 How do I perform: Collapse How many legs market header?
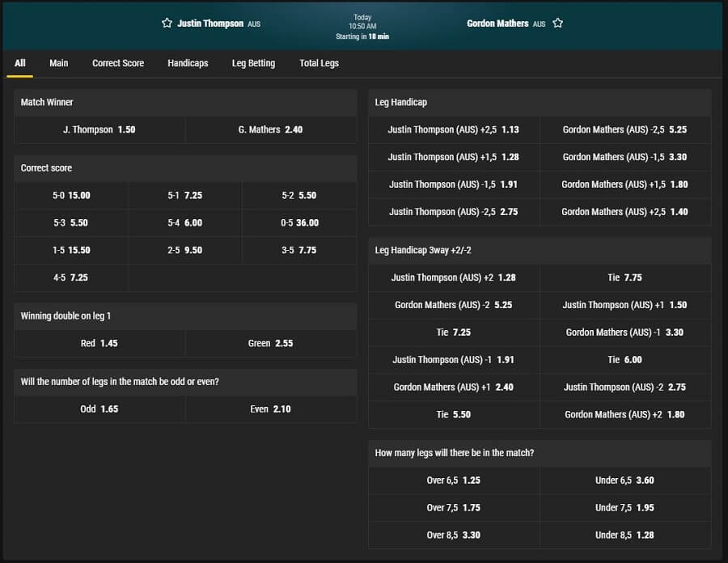pos(540,454)
